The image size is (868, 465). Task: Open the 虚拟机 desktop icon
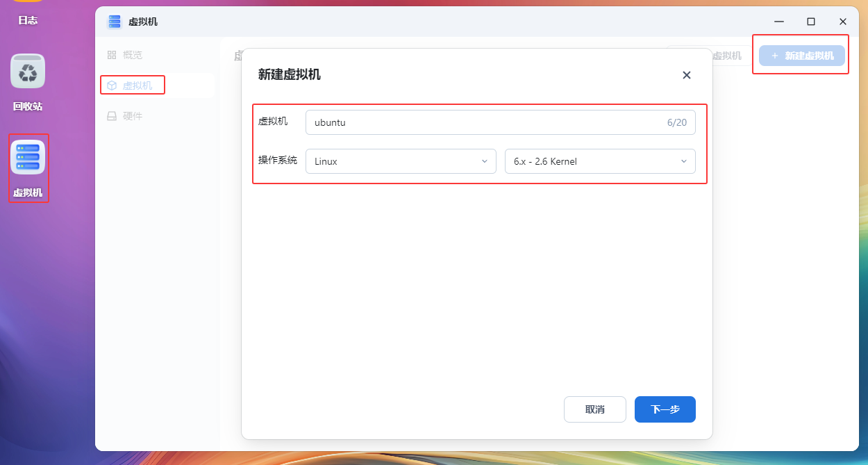click(28, 158)
